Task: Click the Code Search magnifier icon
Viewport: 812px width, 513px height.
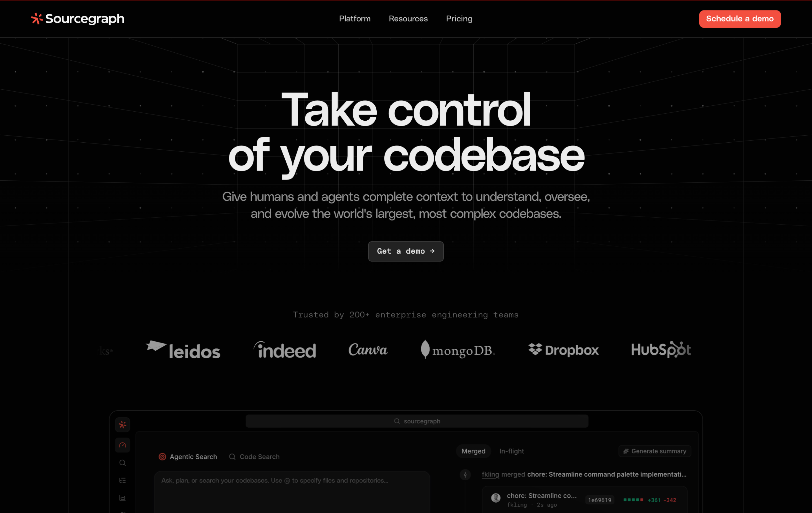Action: click(x=232, y=457)
